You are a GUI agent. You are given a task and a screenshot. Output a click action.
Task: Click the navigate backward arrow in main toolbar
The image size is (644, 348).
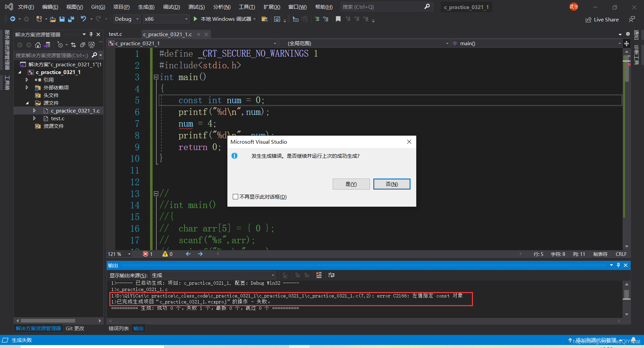pyautogui.click(x=13, y=19)
